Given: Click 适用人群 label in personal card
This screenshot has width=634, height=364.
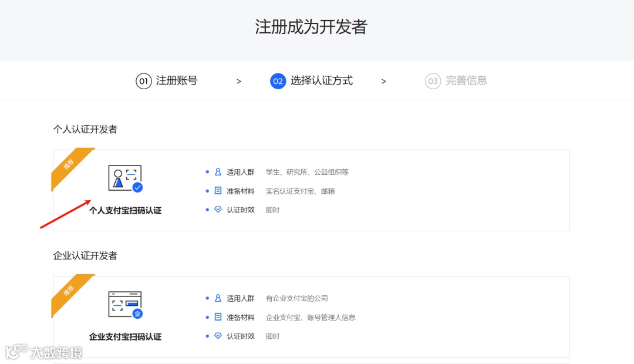Looking at the screenshot, I should (241, 172).
